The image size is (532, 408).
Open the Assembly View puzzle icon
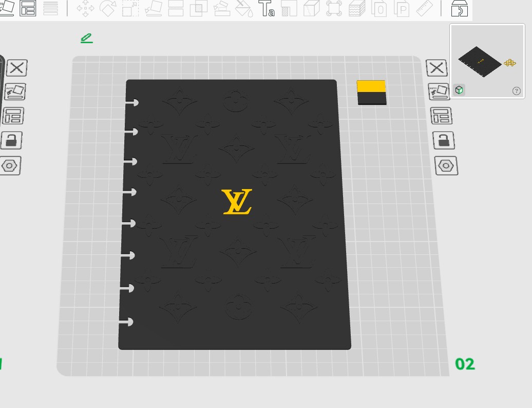click(460, 8)
